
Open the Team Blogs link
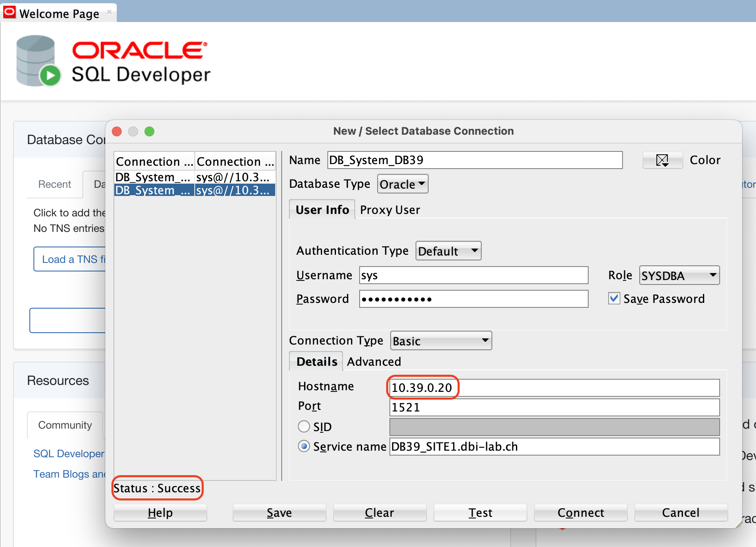pyautogui.click(x=69, y=474)
